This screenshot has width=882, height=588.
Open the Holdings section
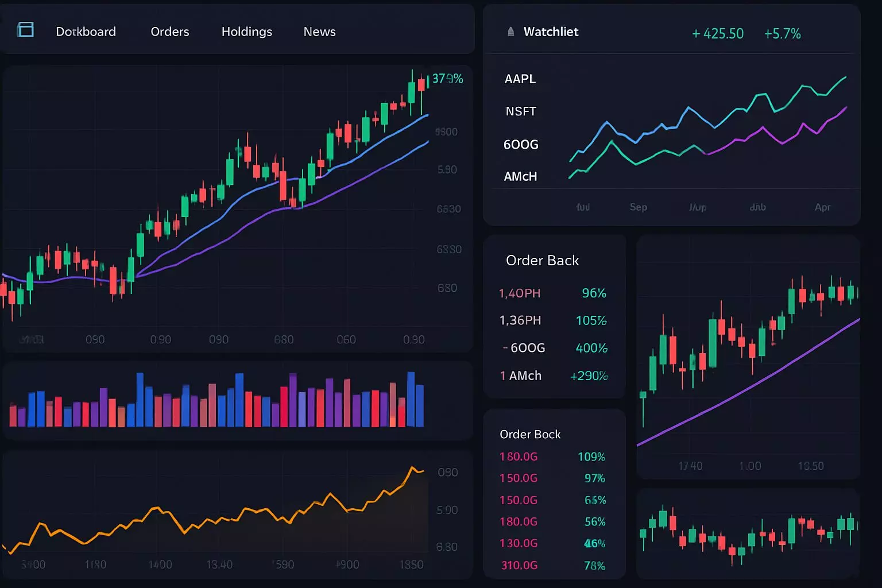coord(247,32)
